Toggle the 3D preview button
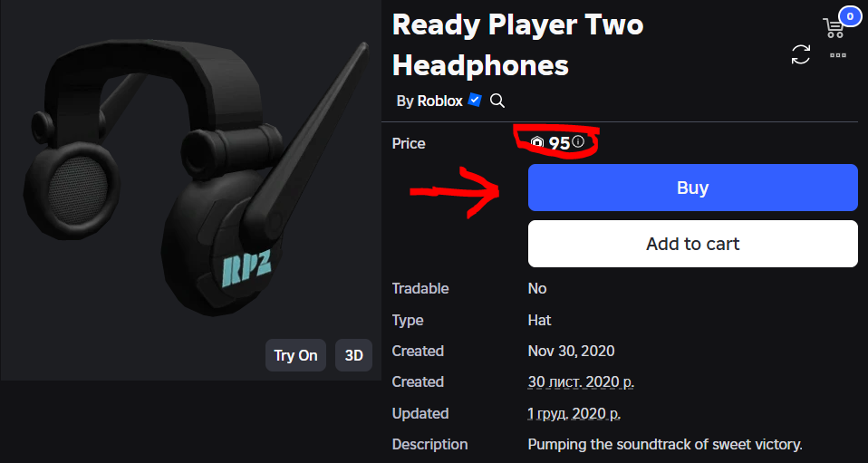This screenshot has height=463, width=868. click(353, 355)
